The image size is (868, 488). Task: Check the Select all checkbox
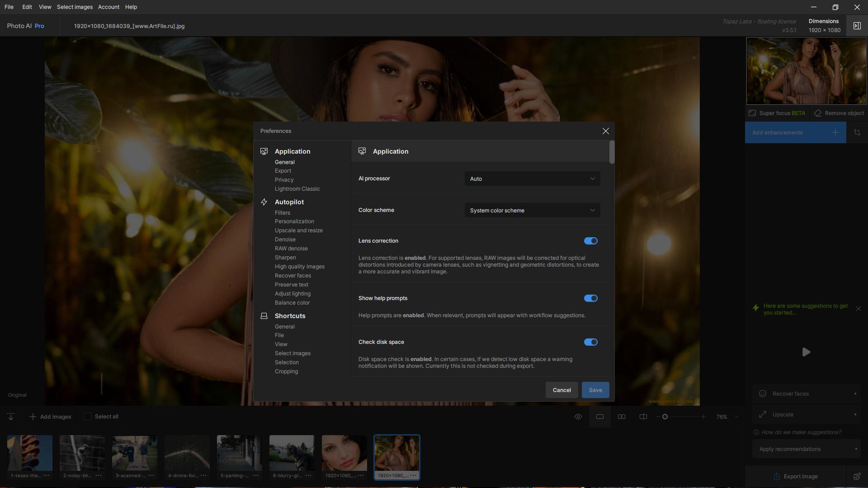[x=88, y=417]
